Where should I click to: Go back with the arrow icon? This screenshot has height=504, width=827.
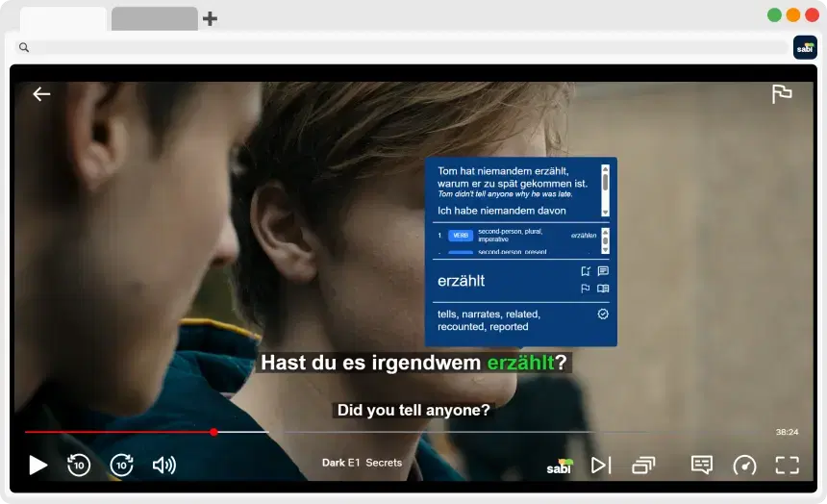click(x=41, y=94)
